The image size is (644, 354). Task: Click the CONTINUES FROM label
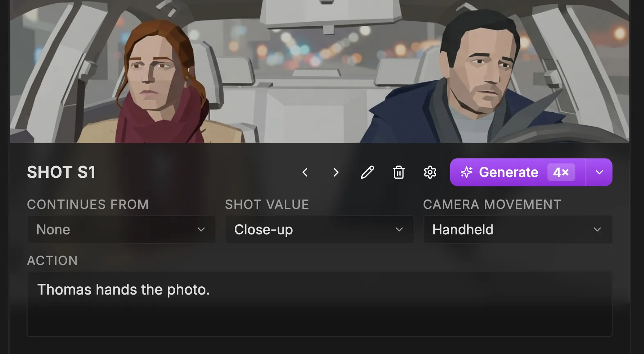click(x=88, y=204)
